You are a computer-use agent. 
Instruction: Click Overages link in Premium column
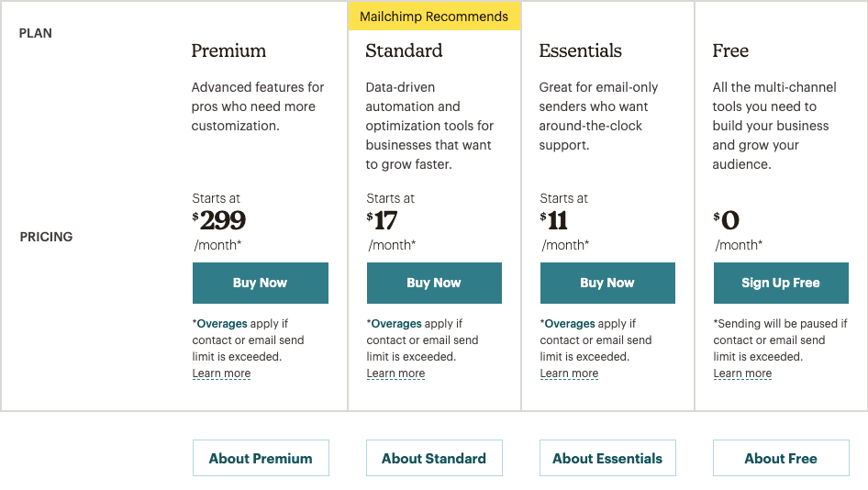coord(222,323)
